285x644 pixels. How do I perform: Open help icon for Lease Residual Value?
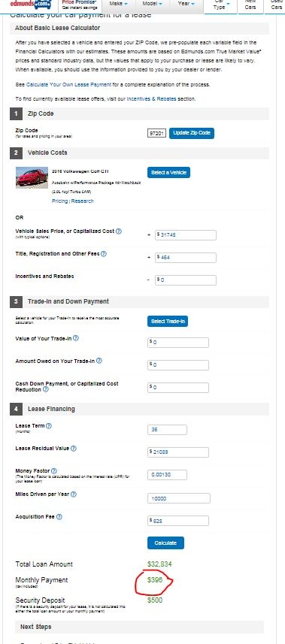tap(74, 449)
